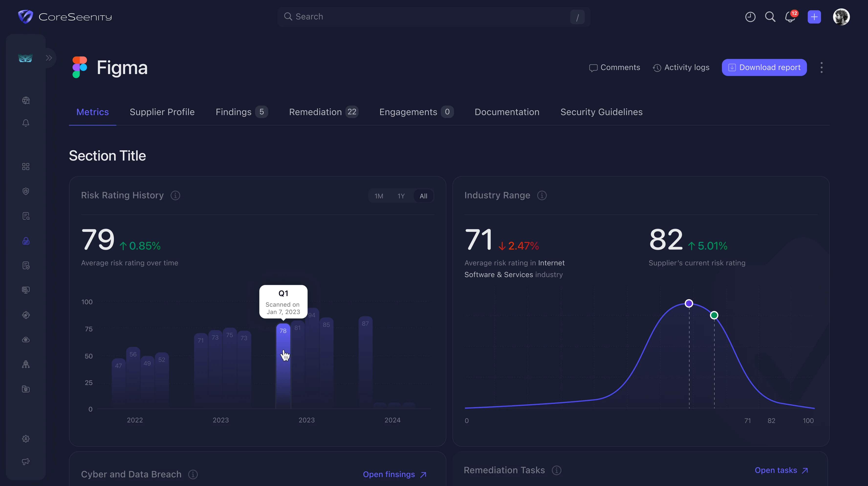Viewport: 868px width, 486px height.
Task: Go to the Security Guidelines tab
Action: 601,112
